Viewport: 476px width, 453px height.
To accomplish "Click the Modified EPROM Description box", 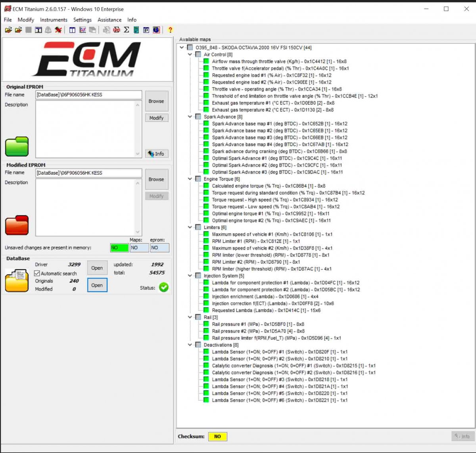I will click(88, 207).
